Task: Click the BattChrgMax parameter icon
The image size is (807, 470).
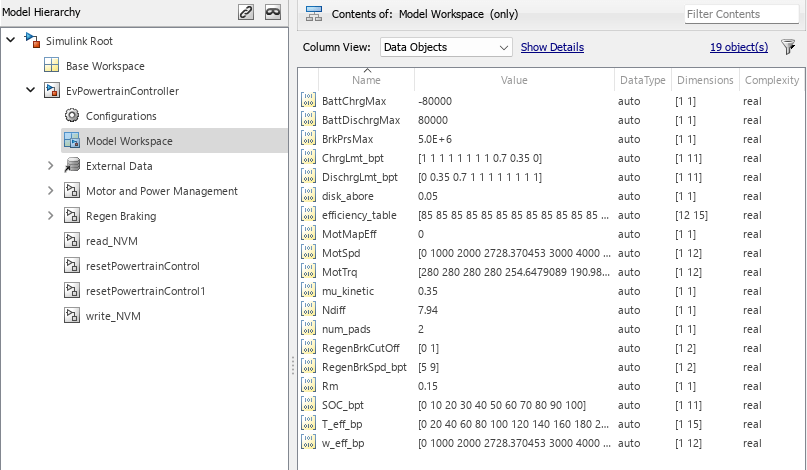Action: click(x=308, y=101)
